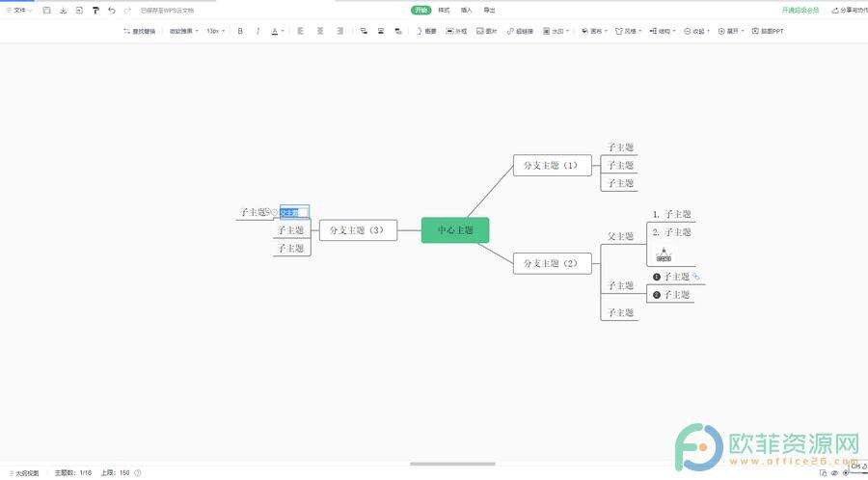Click the selected topic text input box

294,212
